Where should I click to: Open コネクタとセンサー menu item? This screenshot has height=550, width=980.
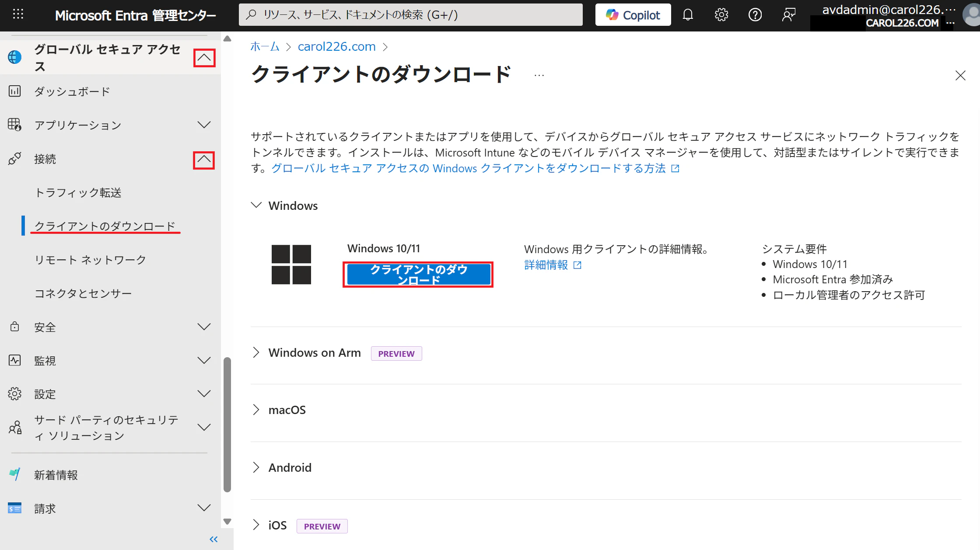pyautogui.click(x=83, y=293)
